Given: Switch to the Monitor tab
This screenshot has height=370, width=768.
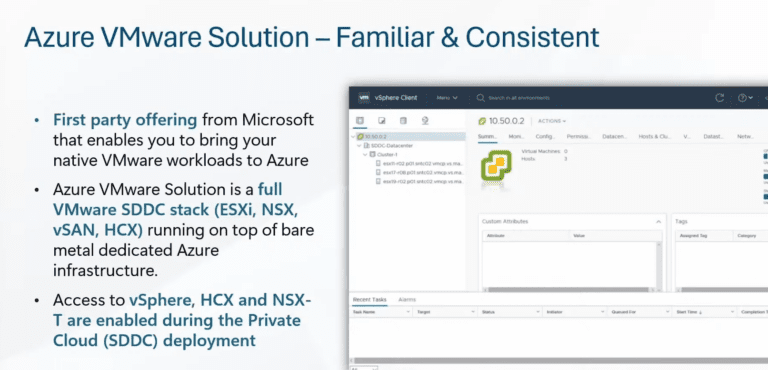Looking at the screenshot, I should [x=516, y=137].
